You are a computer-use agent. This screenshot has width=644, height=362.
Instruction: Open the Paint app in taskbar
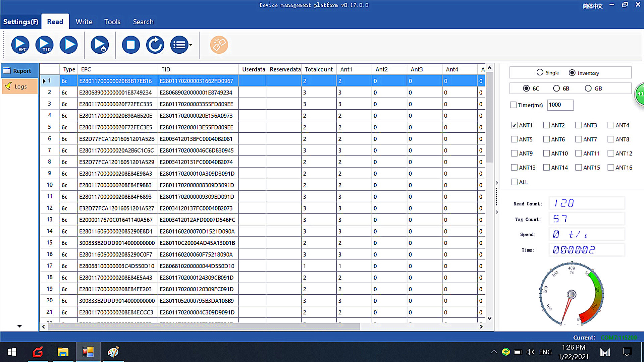(113, 352)
